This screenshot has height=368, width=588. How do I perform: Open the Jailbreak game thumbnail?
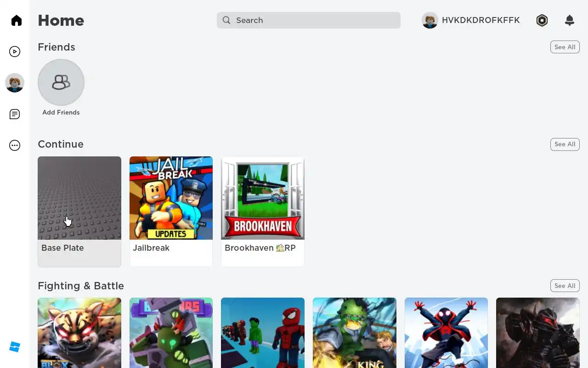171,198
